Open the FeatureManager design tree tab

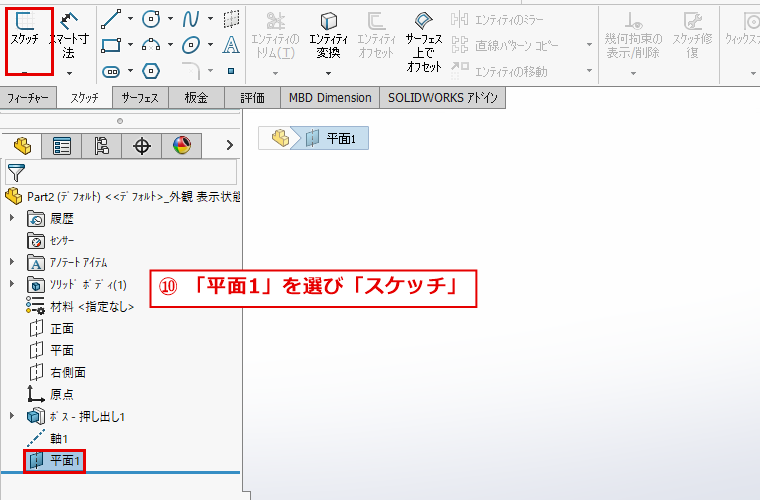(22, 145)
